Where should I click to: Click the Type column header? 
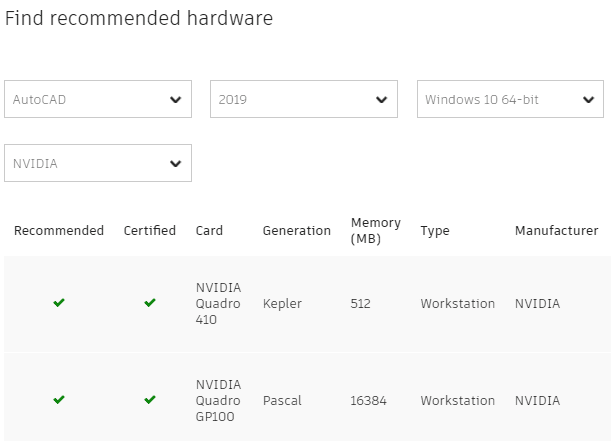[x=435, y=231]
